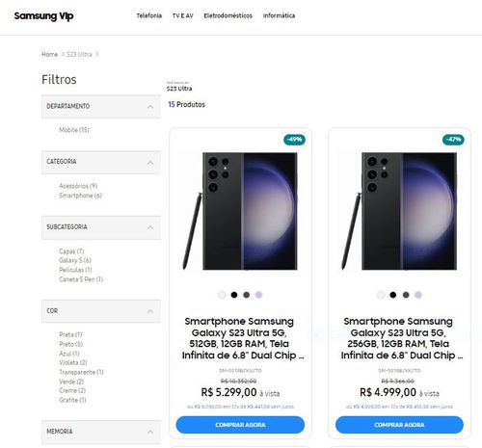Collapse the COR filter chevron

(150, 311)
